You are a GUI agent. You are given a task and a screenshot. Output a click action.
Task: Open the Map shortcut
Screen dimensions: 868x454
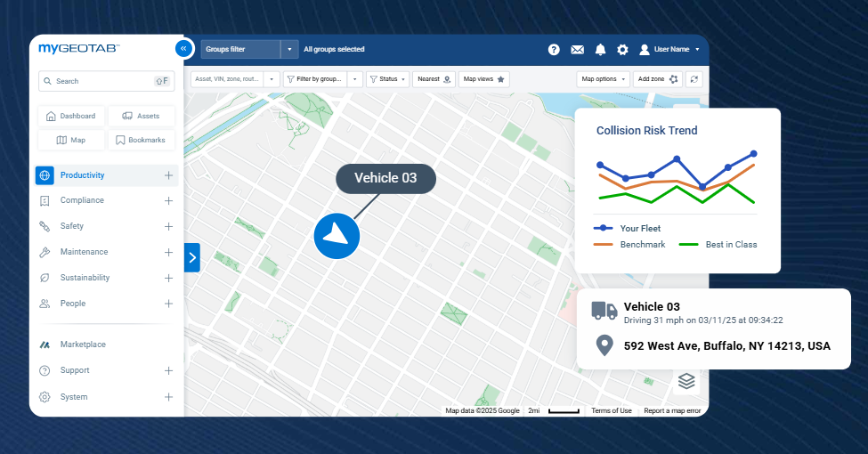71,140
